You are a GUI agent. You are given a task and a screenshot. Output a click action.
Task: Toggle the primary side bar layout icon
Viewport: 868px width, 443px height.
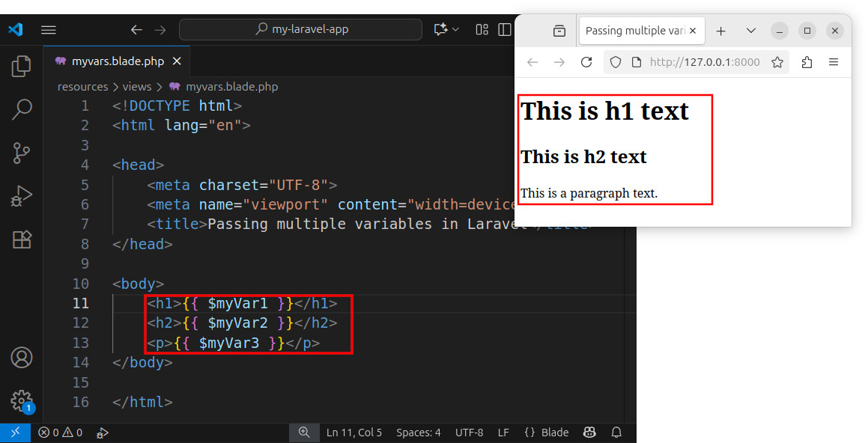tap(504, 29)
